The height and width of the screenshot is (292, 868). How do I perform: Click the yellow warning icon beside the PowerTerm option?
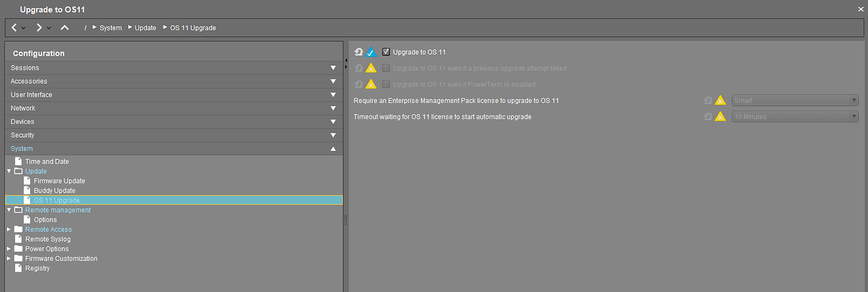pyautogui.click(x=371, y=84)
